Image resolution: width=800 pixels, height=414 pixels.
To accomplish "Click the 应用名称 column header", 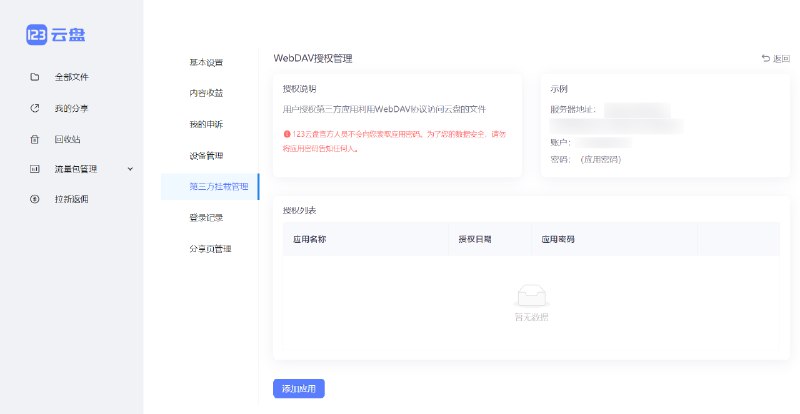I will [x=309, y=240].
